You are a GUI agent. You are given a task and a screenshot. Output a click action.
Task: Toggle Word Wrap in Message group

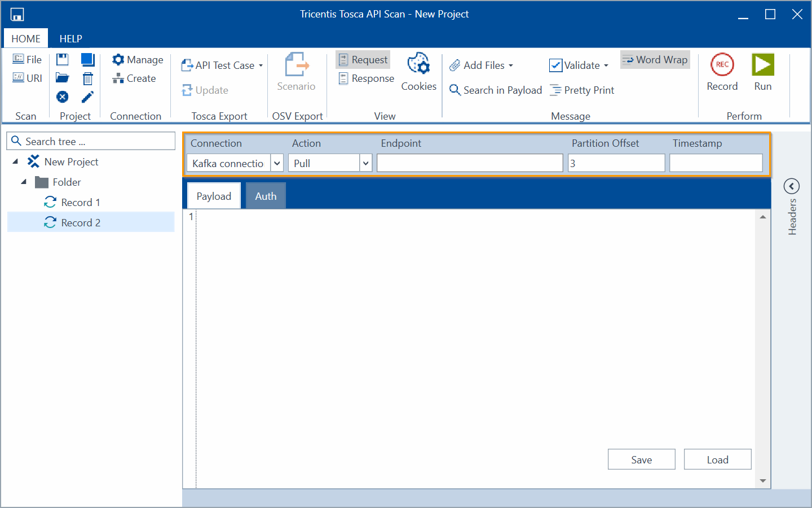coord(655,60)
